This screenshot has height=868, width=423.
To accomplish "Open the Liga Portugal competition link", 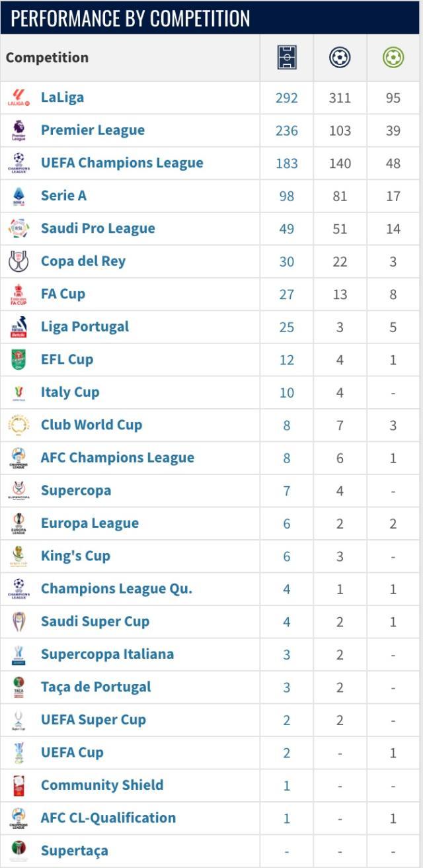I will coord(85,327).
